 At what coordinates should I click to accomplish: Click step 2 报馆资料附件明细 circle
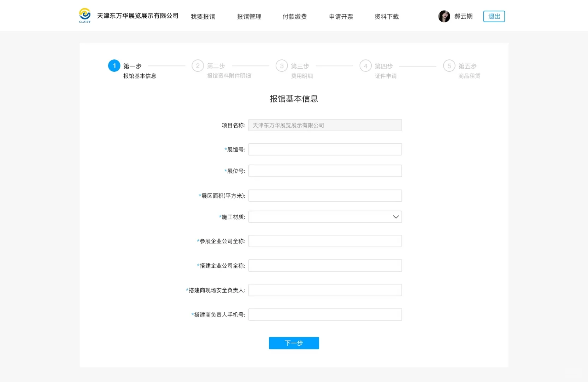coord(198,66)
